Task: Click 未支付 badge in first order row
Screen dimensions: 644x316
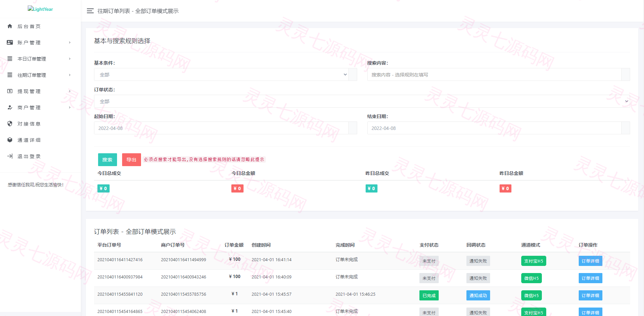Action: [x=429, y=261]
